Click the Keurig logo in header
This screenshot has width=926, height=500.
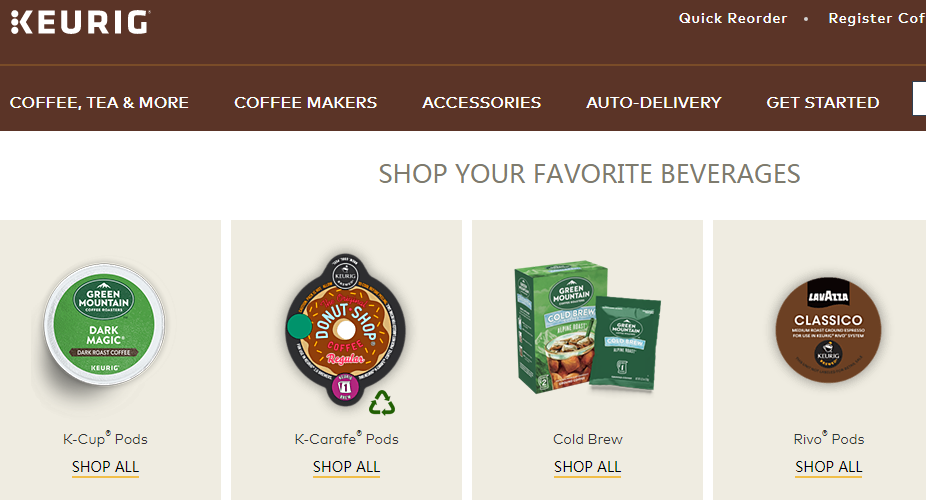tap(80, 22)
